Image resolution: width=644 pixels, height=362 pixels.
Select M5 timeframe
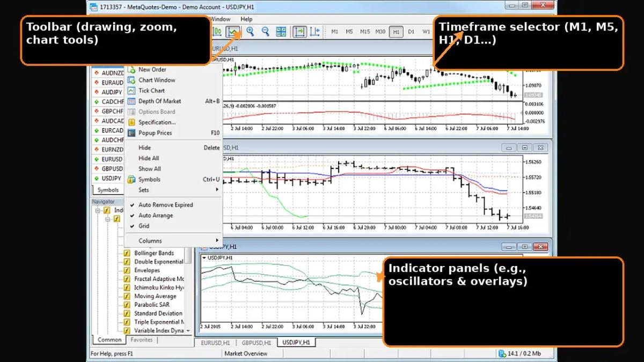click(x=349, y=32)
